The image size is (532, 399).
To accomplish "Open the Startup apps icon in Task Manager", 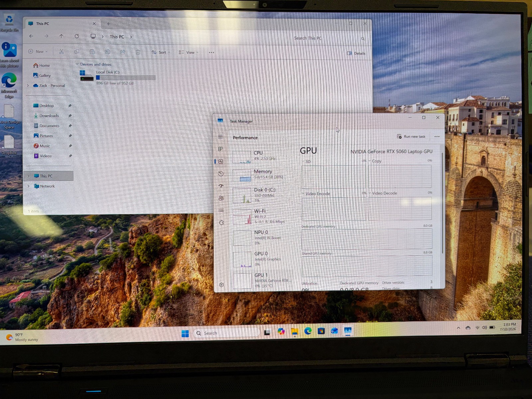I will [x=221, y=186].
